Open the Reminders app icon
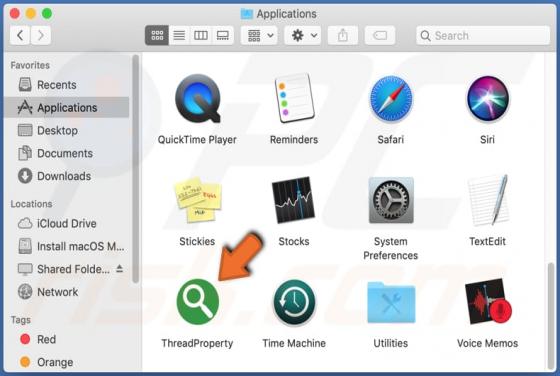560x376 pixels. [x=294, y=99]
